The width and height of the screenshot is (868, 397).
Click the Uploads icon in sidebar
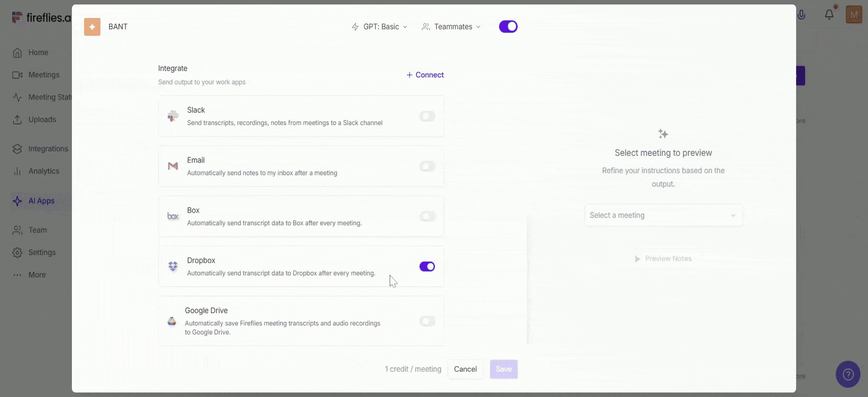(17, 119)
